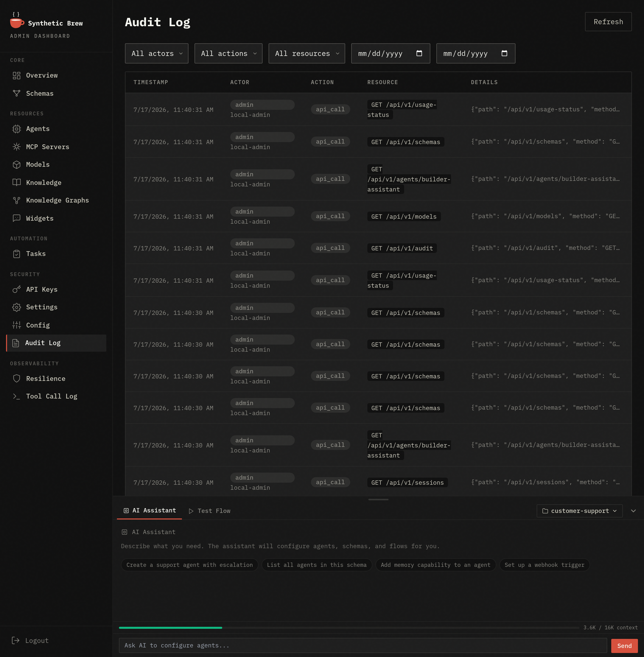Image resolution: width=644 pixels, height=657 pixels.
Task: Click the ACTOR column header
Action: click(x=239, y=82)
